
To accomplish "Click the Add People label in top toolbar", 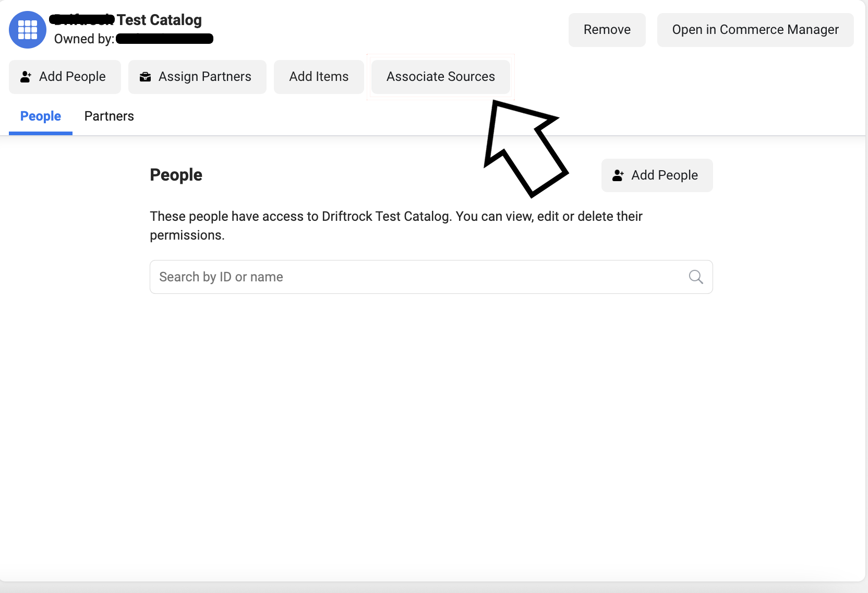I will click(73, 77).
